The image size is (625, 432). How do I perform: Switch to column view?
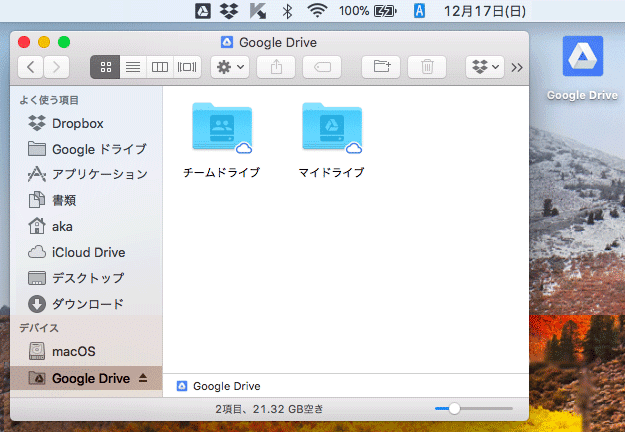tap(160, 67)
